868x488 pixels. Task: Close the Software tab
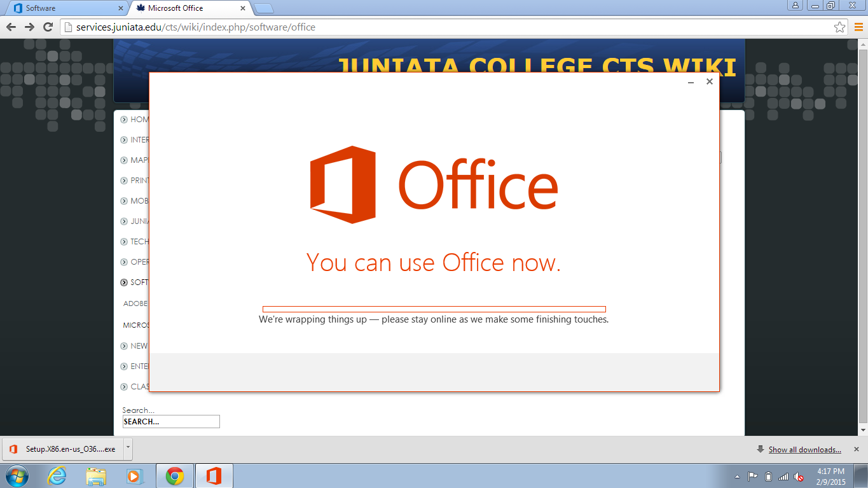[121, 8]
